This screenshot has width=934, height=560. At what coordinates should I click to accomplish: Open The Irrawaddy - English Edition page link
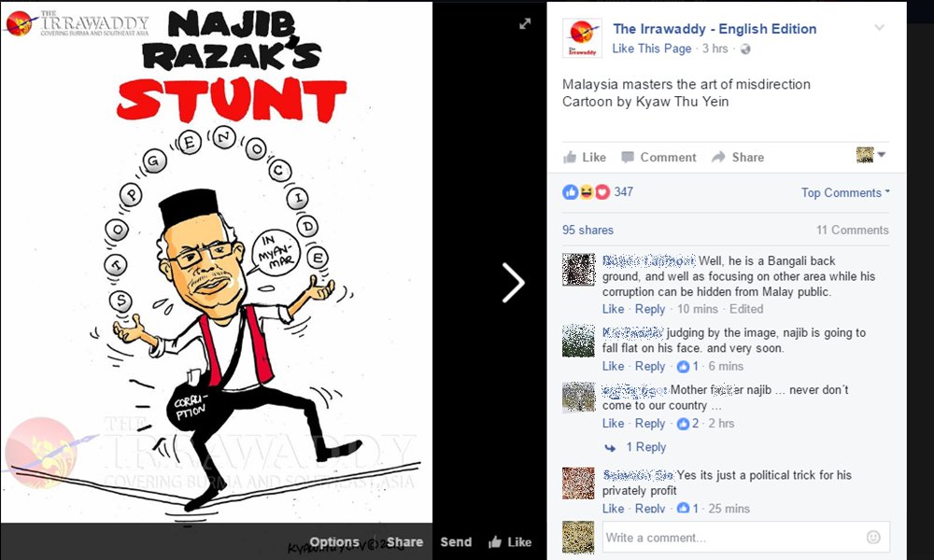click(715, 29)
